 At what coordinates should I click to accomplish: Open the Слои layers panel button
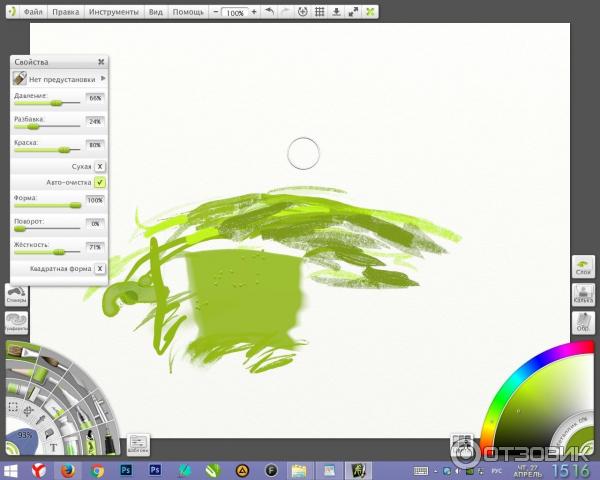(x=583, y=266)
